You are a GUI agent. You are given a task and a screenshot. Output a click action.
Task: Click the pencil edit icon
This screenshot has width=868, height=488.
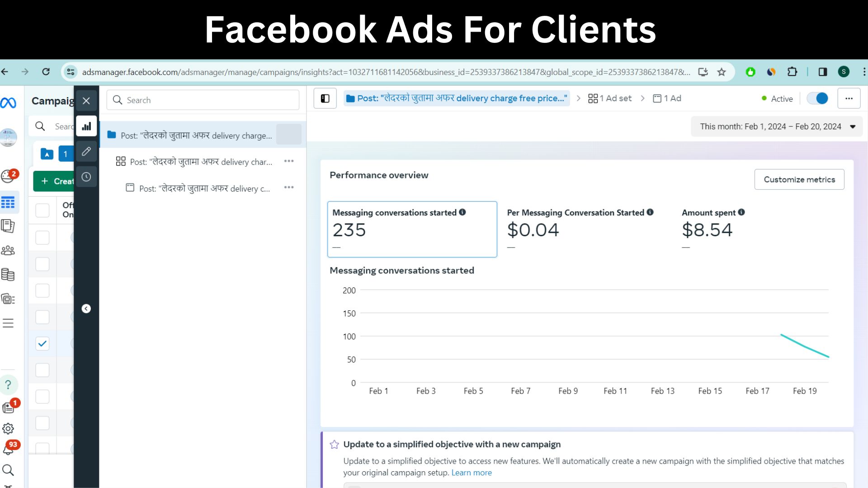click(86, 152)
